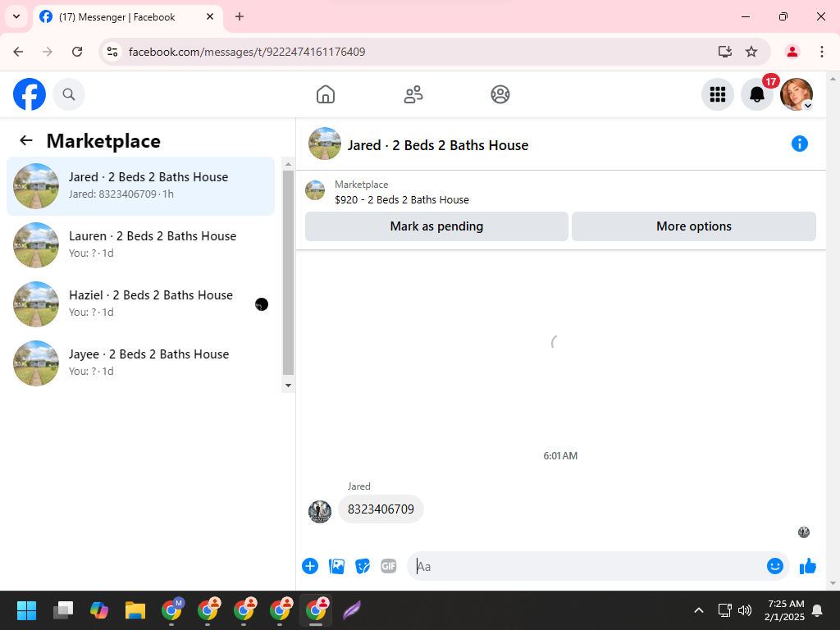Go to the Home feed icon

(326, 94)
